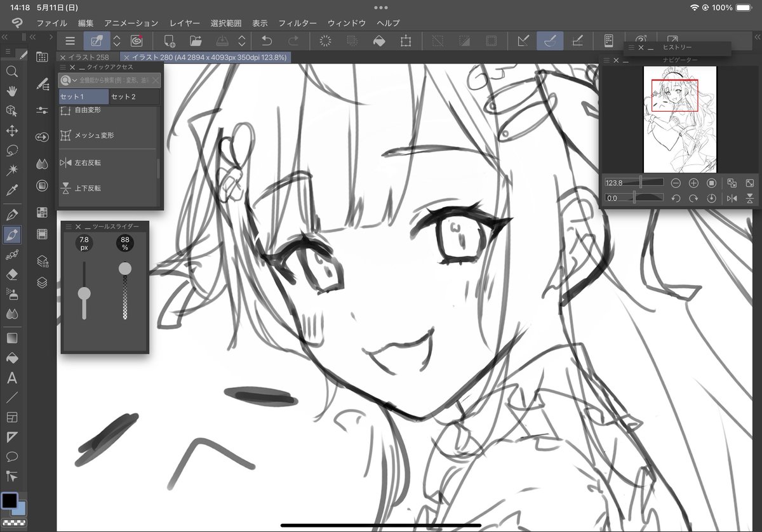Toggle Snap to Ruler

tap(524, 41)
